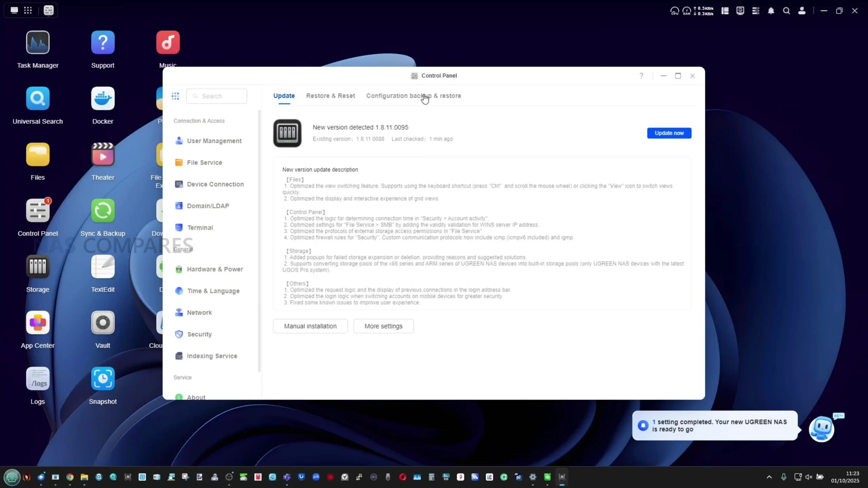868x488 pixels.
Task: Open Sync & Backup app
Action: 103,211
